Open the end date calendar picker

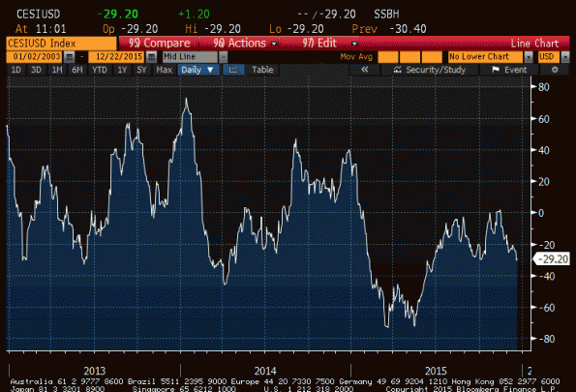click(151, 57)
